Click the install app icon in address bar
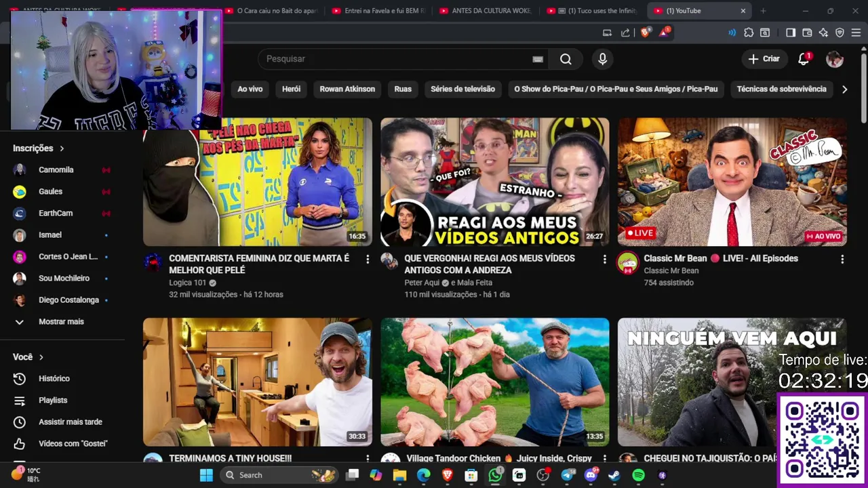 607,33
